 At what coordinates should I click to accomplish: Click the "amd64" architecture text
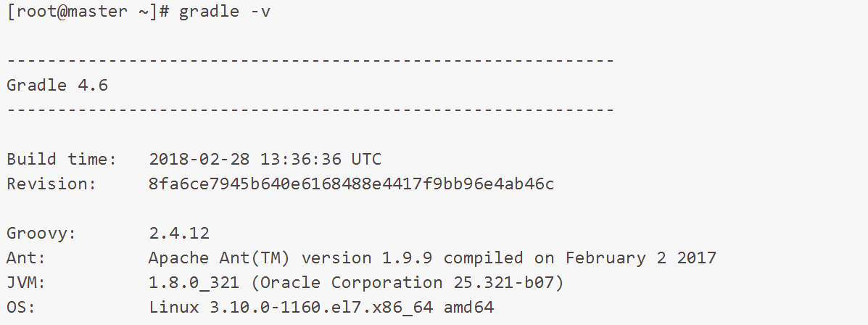(x=469, y=308)
